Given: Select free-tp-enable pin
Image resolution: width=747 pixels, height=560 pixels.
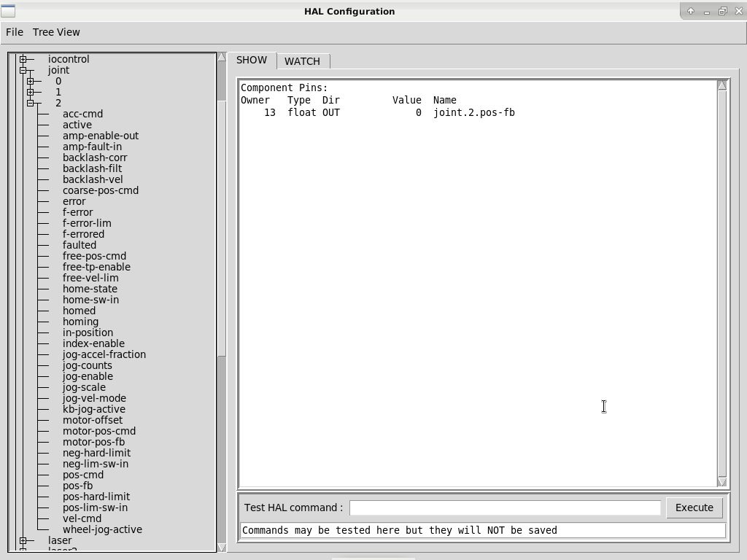Looking at the screenshot, I should [96, 267].
